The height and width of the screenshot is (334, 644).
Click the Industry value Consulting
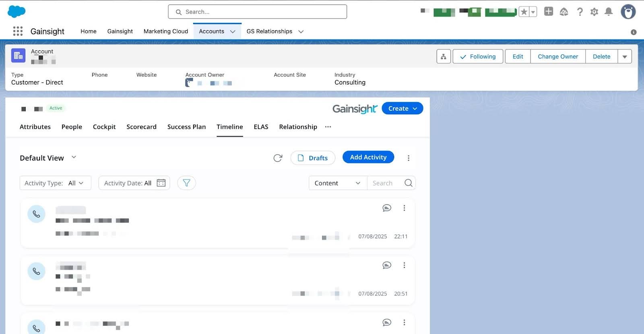coord(350,82)
